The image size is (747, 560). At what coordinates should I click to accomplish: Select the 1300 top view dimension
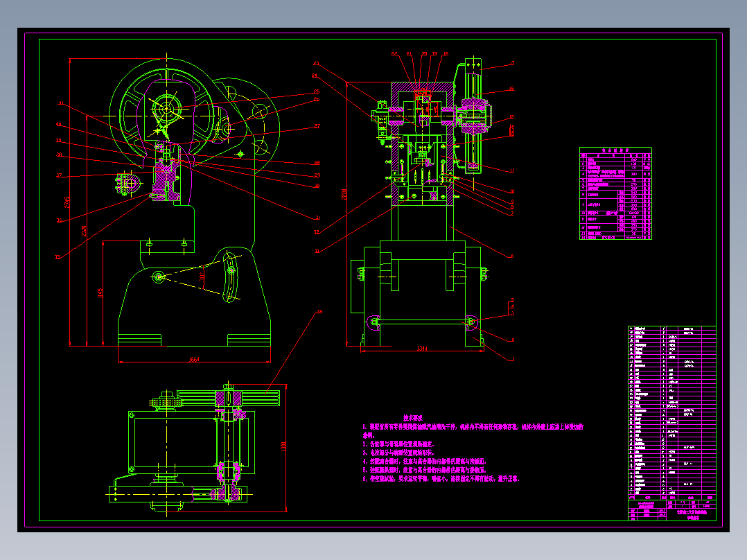[x=283, y=446]
